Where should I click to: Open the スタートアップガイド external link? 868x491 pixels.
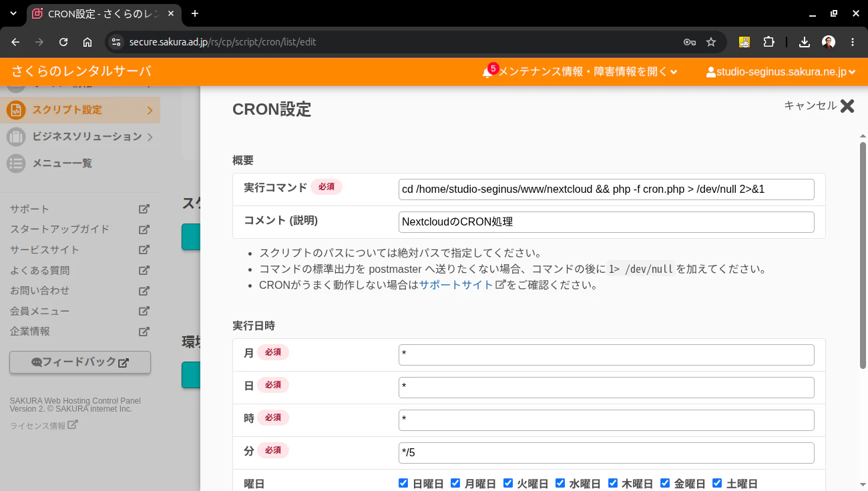(x=79, y=229)
